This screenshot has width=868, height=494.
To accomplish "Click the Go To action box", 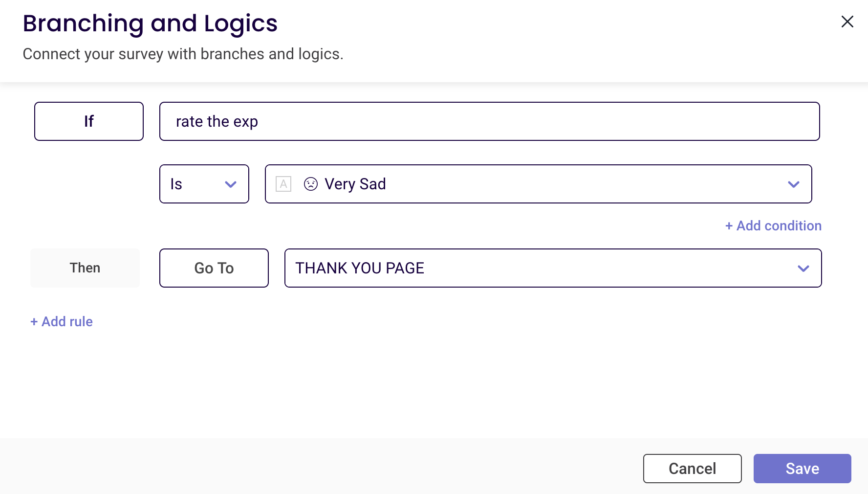I will click(x=214, y=268).
